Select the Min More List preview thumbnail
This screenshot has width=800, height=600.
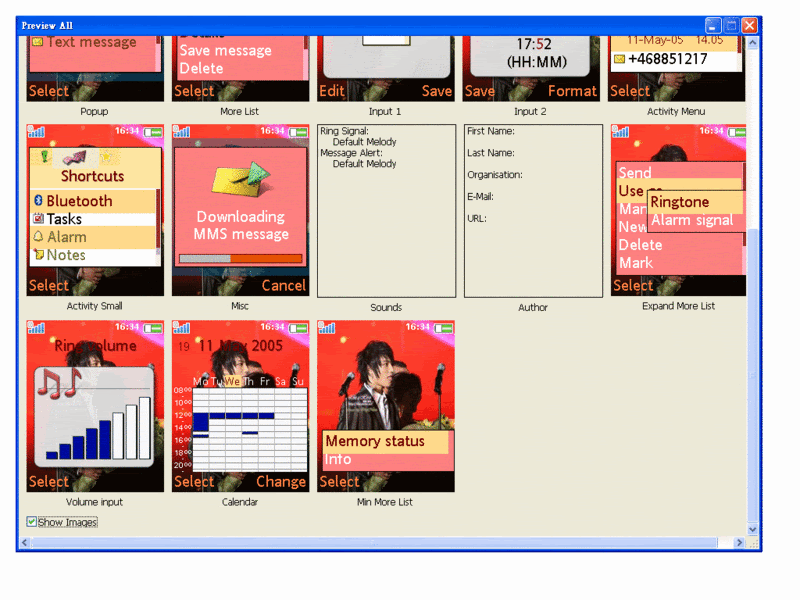pyautogui.click(x=386, y=406)
